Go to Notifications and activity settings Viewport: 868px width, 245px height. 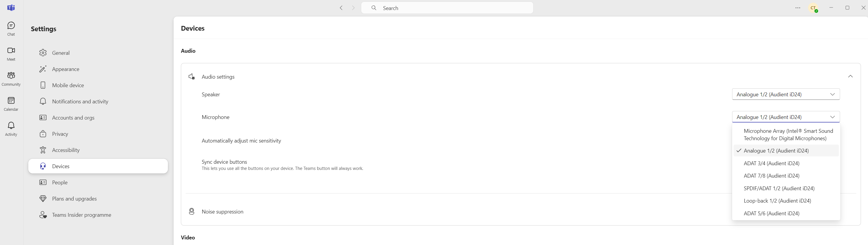pyautogui.click(x=98, y=101)
